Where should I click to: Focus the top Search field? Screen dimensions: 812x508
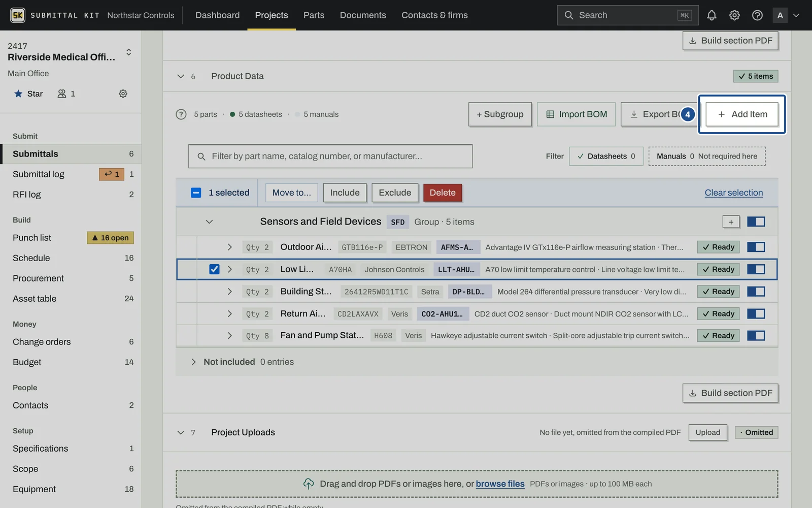tap(627, 15)
